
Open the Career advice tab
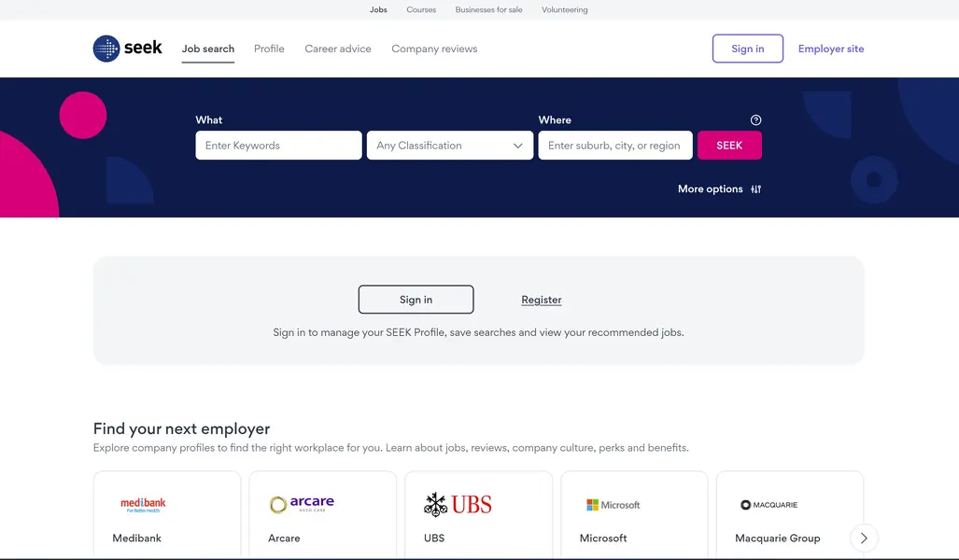click(x=338, y=49)
